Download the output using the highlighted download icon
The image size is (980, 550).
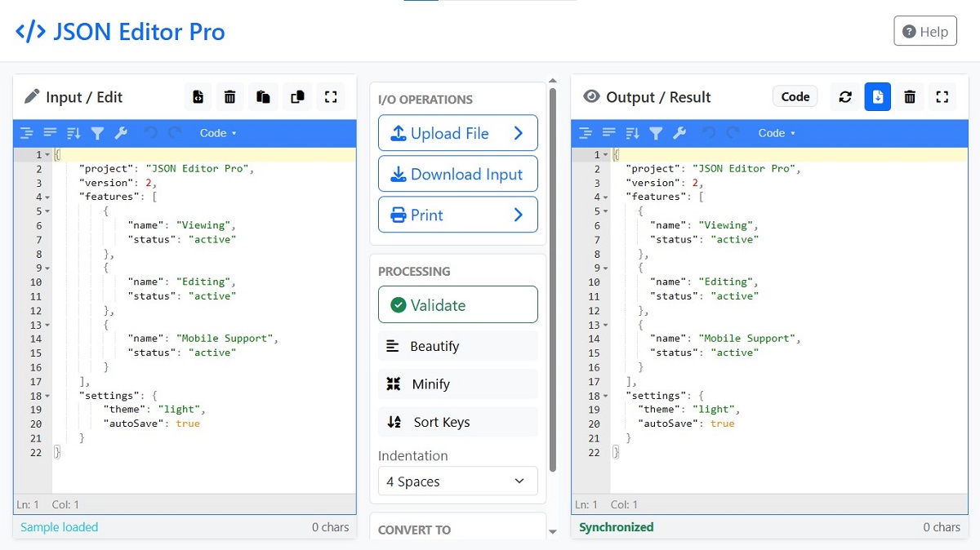tap(877, 96)
